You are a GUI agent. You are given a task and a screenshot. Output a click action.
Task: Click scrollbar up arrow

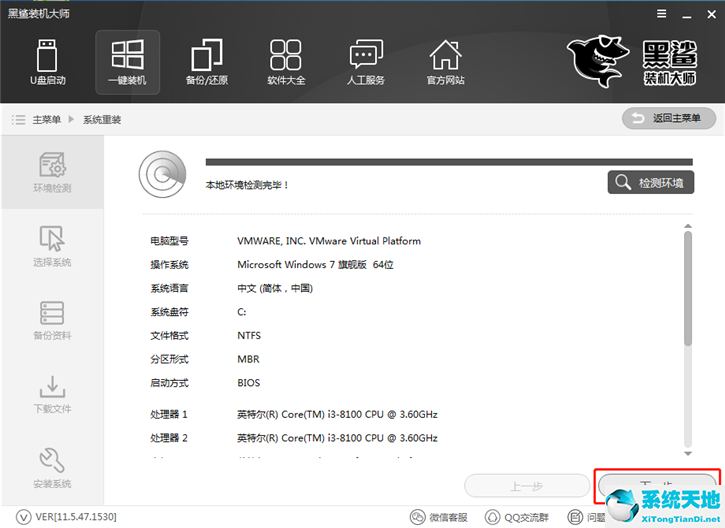pos(688,226)
